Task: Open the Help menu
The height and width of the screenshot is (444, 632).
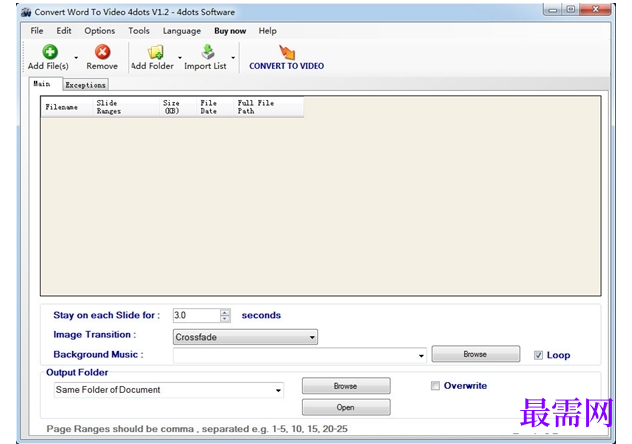Action: pos(268,31)
